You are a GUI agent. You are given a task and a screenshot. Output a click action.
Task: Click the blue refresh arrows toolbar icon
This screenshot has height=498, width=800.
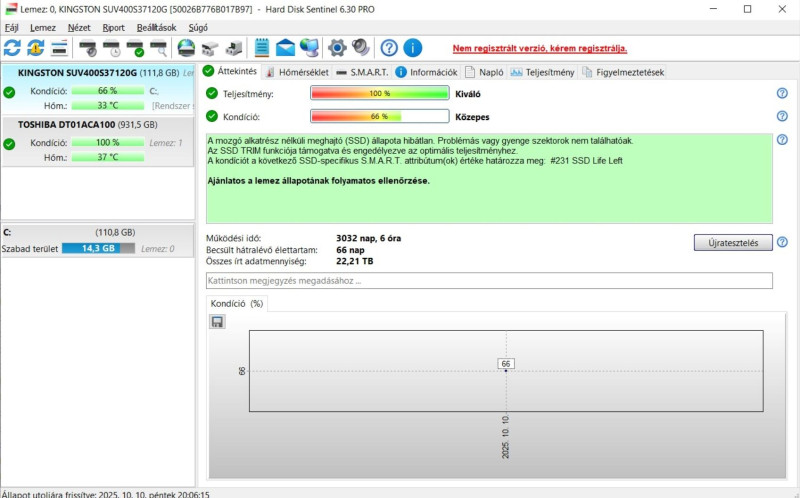tap(12, 48)
